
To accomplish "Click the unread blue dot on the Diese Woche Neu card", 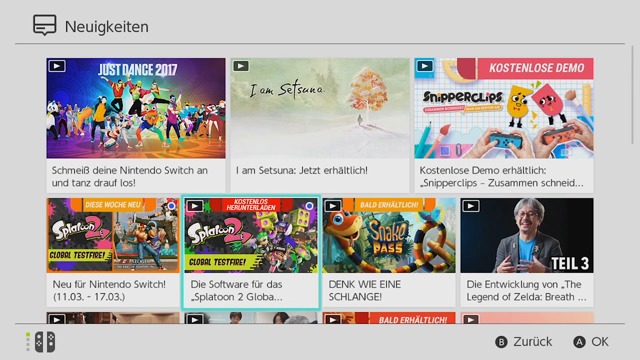I will pyautogui.click(x=171, y=206).
